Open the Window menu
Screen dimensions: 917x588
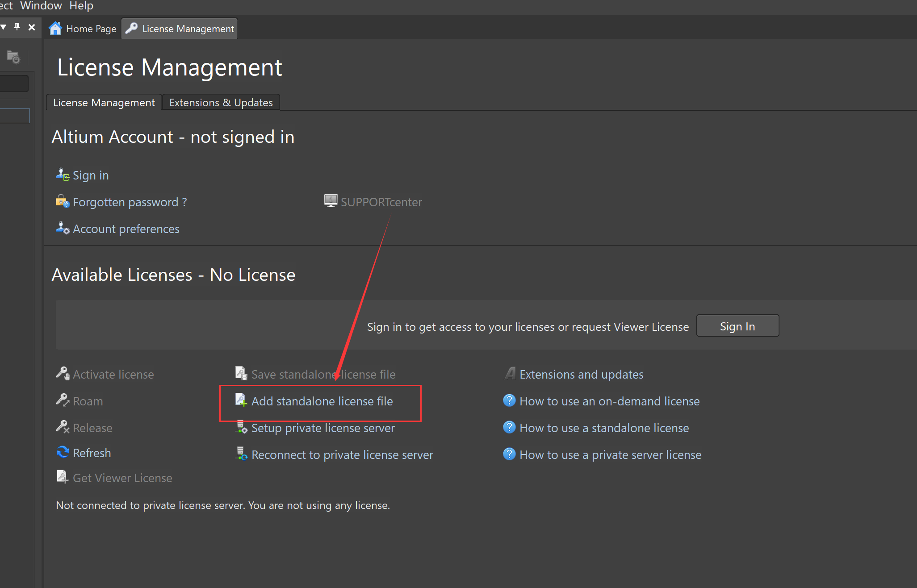pyautogui.click(x=41, y=6)
